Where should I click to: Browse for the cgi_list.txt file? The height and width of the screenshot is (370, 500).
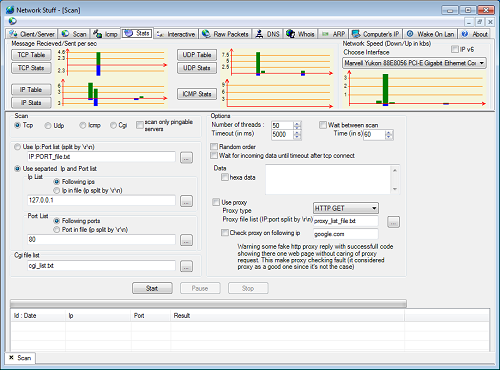tap(186, 266)
